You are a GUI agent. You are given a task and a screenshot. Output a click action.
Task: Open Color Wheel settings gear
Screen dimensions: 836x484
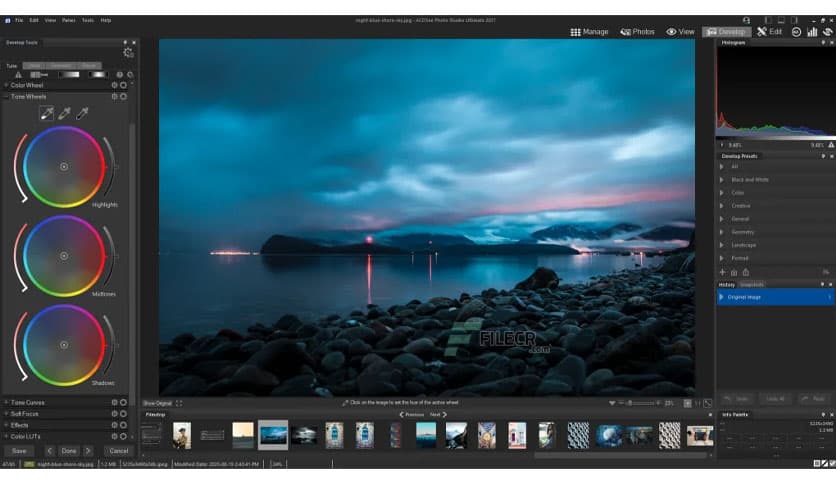[x=114, y=85]
